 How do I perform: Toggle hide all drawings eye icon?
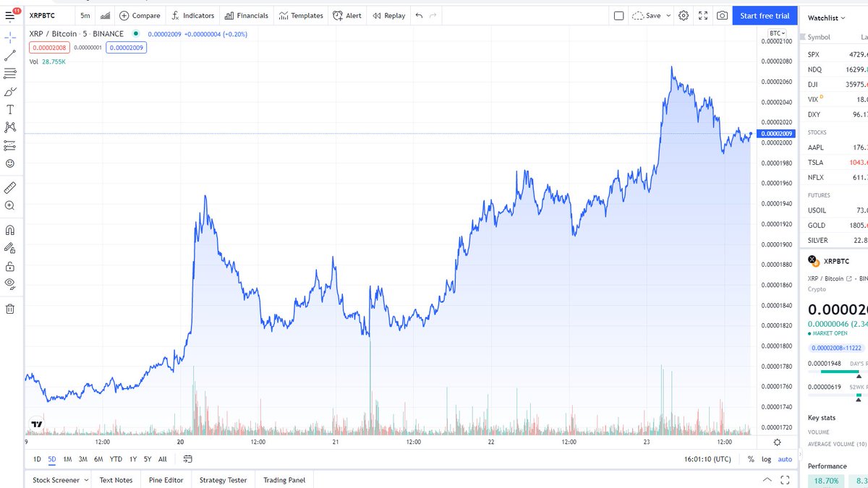[10, 283]
